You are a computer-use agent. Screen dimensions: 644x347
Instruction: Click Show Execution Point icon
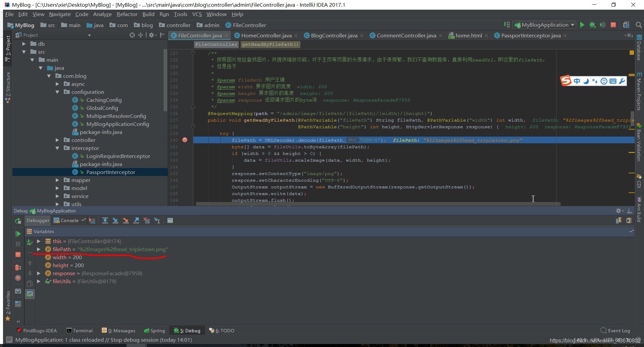point(92,220)
